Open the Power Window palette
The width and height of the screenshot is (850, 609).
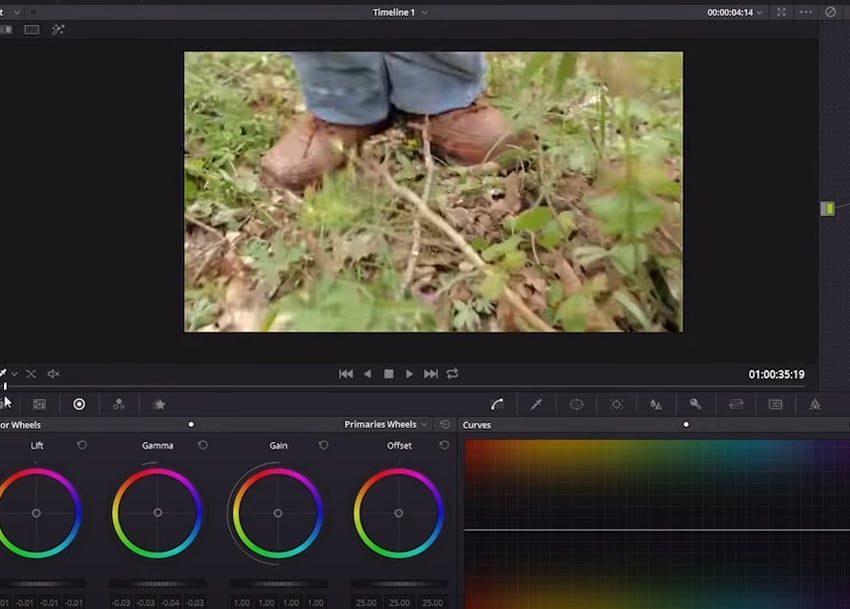(x=577, y=404)
